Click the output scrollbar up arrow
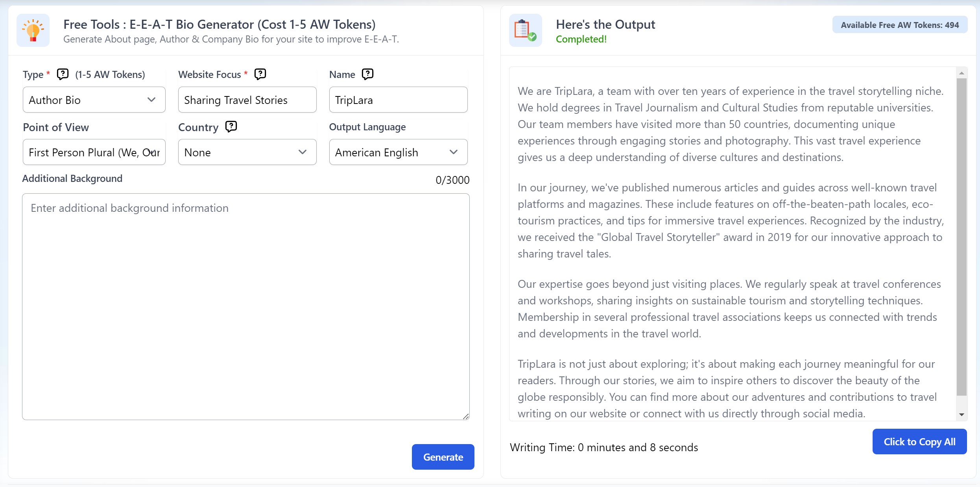 click(x=962, y=73)
